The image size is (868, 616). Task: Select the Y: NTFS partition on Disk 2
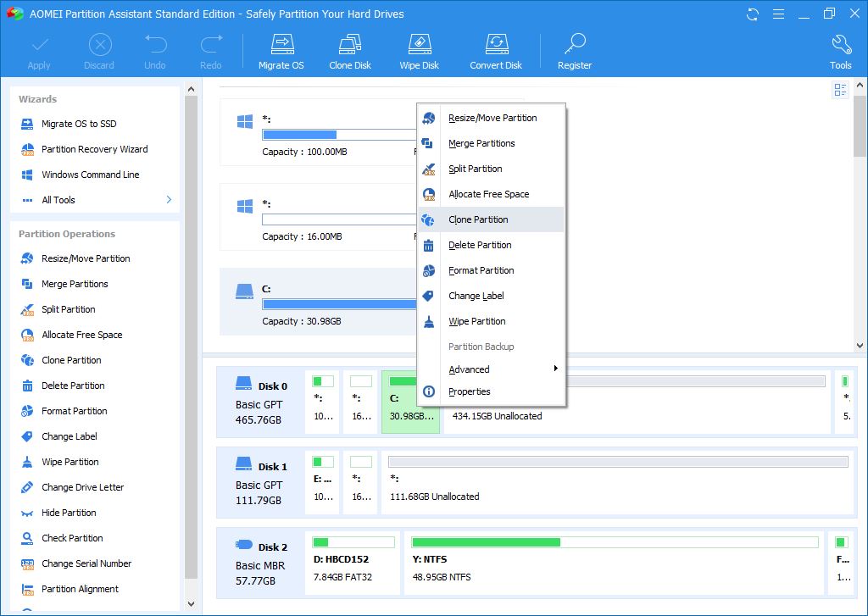pyautogui.click(x=615, y=563)
